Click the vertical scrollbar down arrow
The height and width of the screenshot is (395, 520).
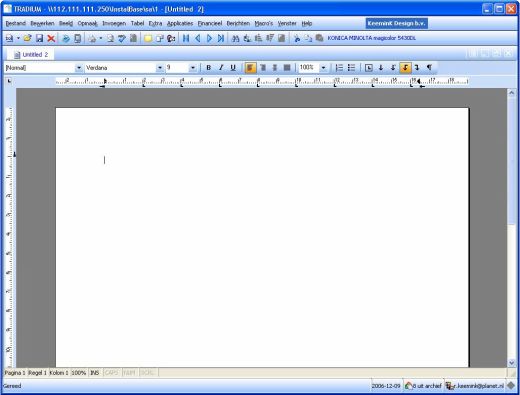[512, 363]
